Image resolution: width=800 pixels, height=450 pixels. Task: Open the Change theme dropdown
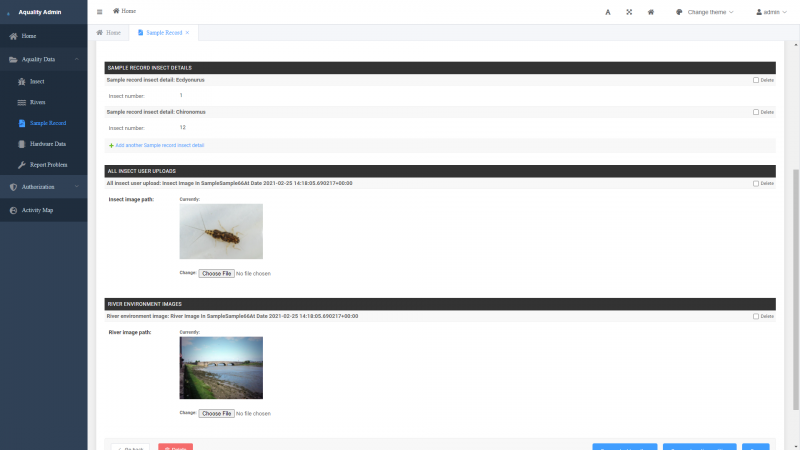[x=705, y=12]
